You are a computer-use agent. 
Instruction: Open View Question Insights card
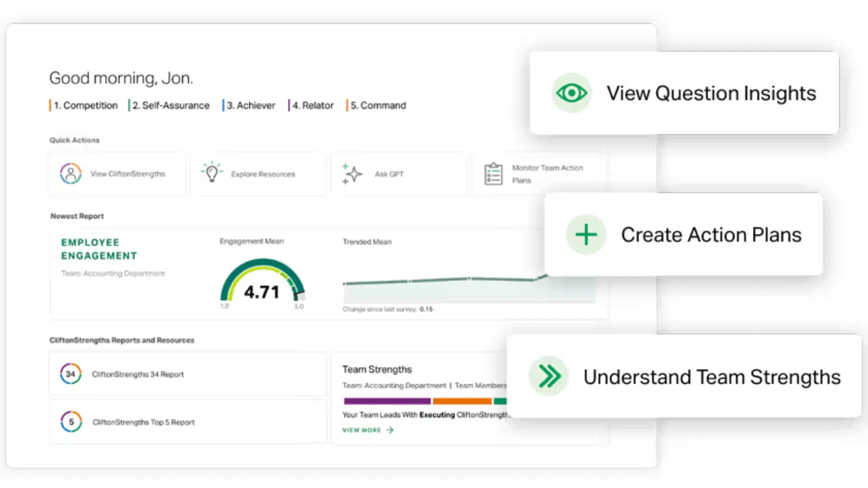(684, 93)
